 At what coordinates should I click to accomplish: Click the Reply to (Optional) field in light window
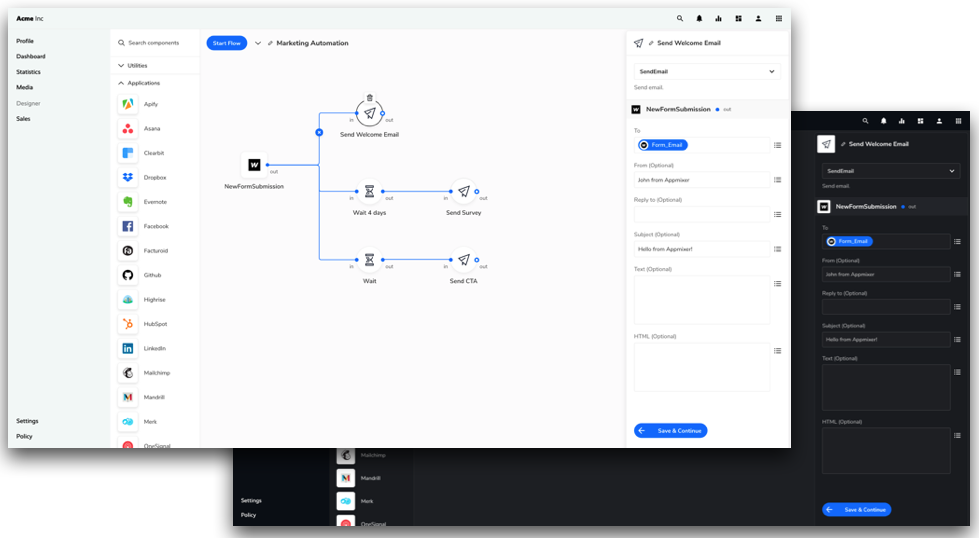tap(702, 215)
